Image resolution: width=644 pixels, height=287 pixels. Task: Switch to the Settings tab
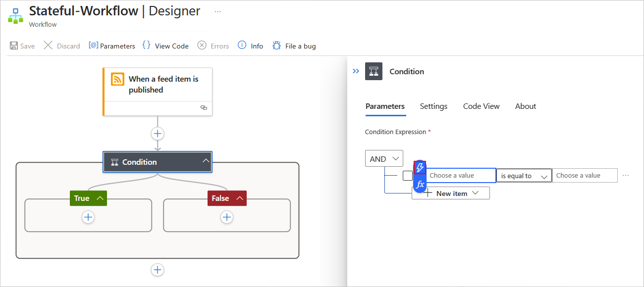point(433,106)
